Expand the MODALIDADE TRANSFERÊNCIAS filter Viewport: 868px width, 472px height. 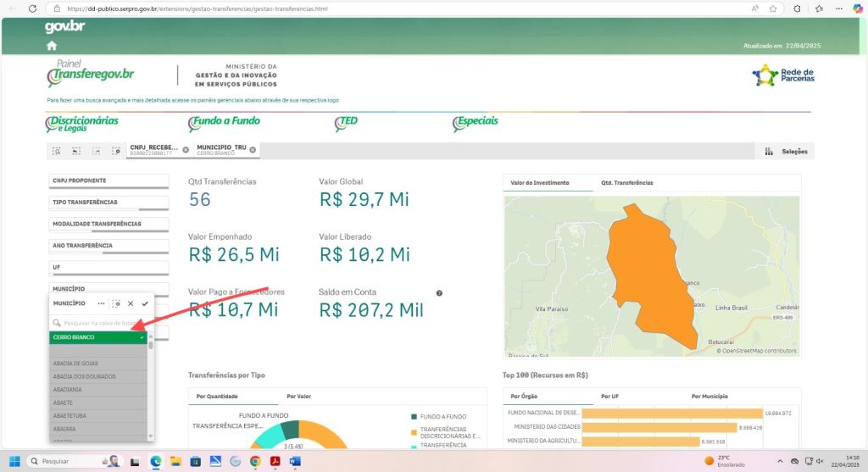(x=108, y=224)
